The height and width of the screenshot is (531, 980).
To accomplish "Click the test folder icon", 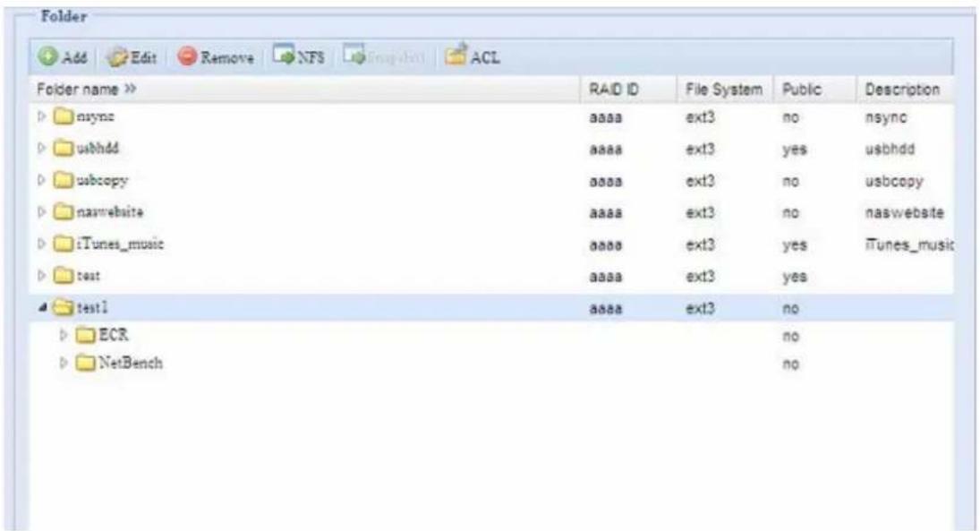I will (x=64, y=275).
